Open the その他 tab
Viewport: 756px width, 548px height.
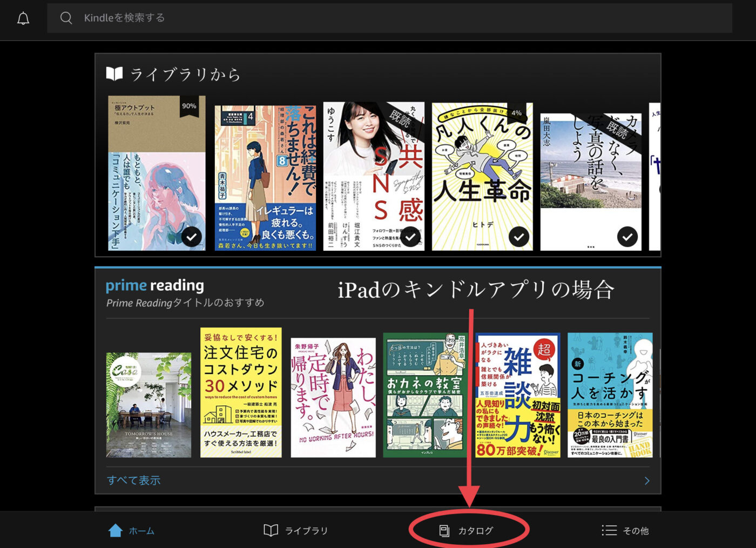625,531
